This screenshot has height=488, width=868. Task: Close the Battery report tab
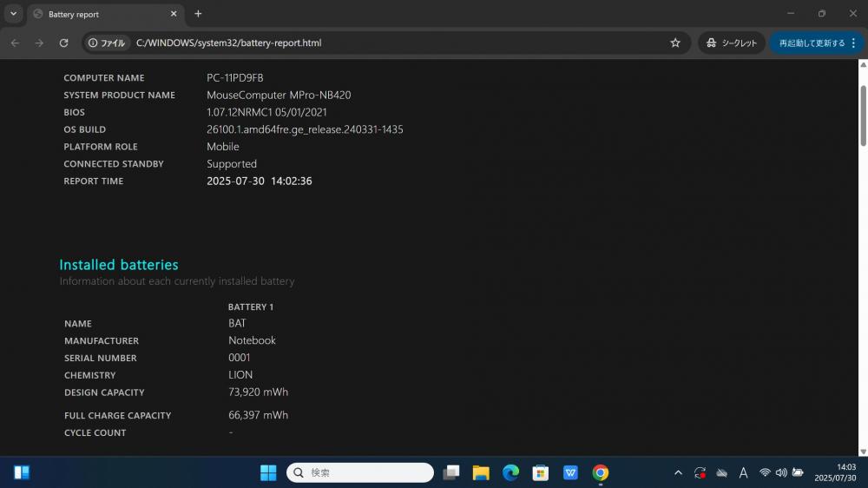pos(174,14)
